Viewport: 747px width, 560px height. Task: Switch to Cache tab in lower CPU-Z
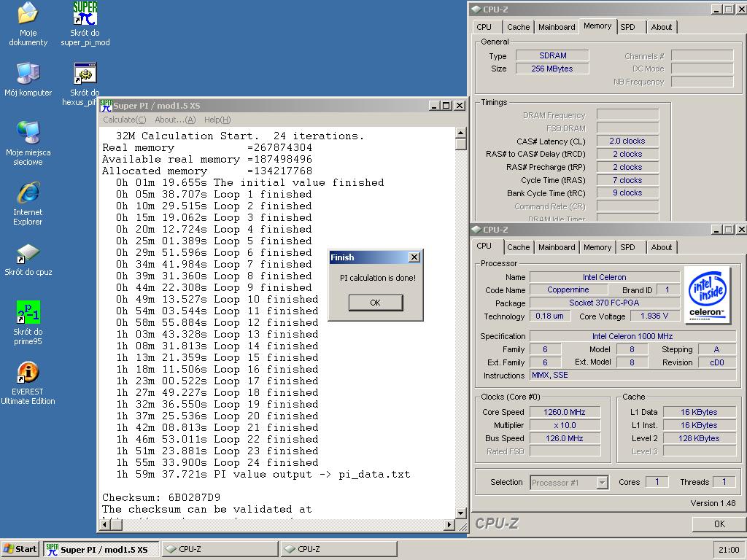519,247
